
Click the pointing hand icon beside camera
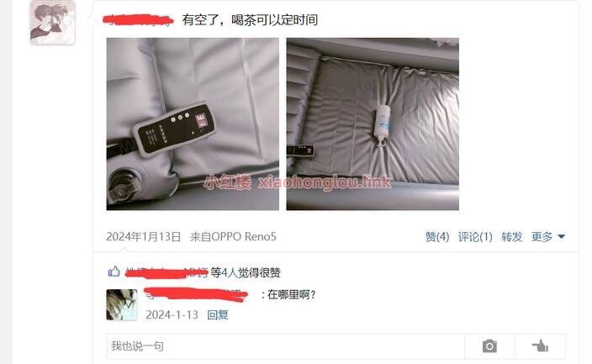click(x=540, y=346)
